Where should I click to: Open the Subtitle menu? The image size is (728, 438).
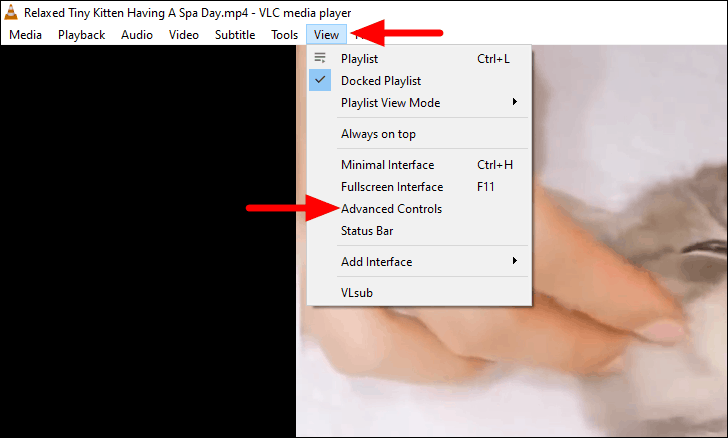[235, 35]
